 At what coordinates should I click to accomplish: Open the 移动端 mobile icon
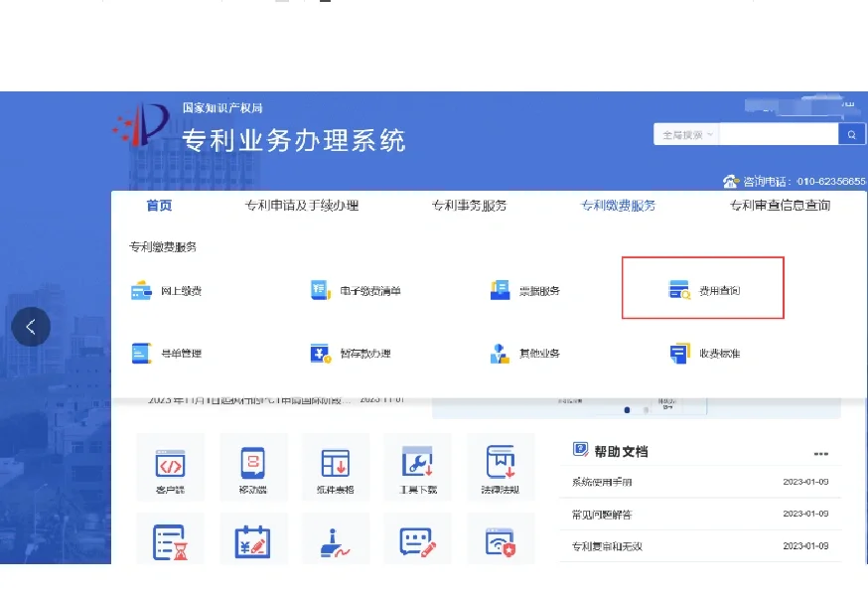click(x=253, y=465)
